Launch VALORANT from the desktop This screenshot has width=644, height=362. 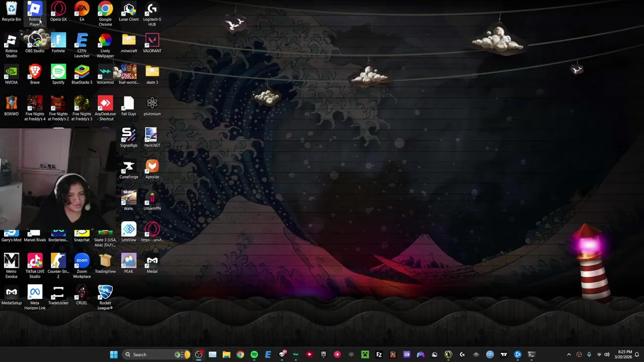pyautogui.click(x=152, y=43)
